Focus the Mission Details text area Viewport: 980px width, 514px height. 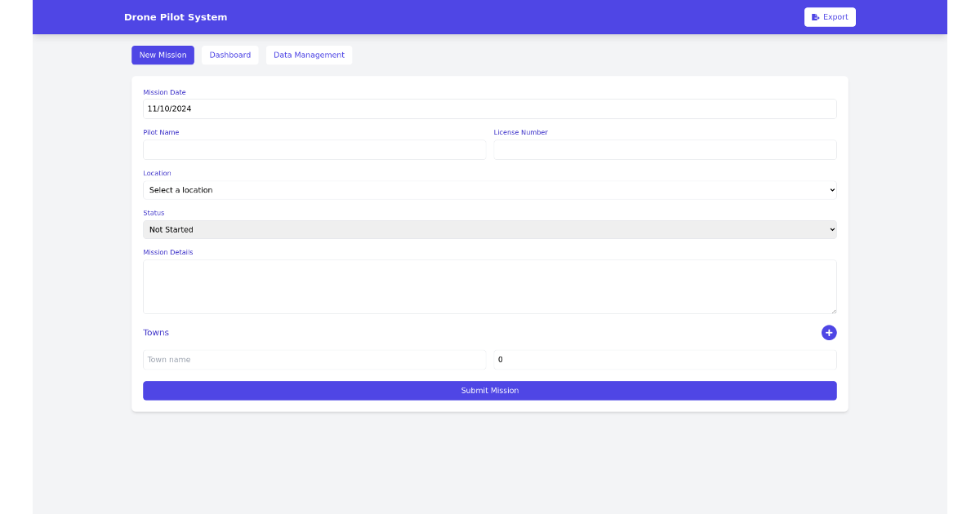click(490, 286)
